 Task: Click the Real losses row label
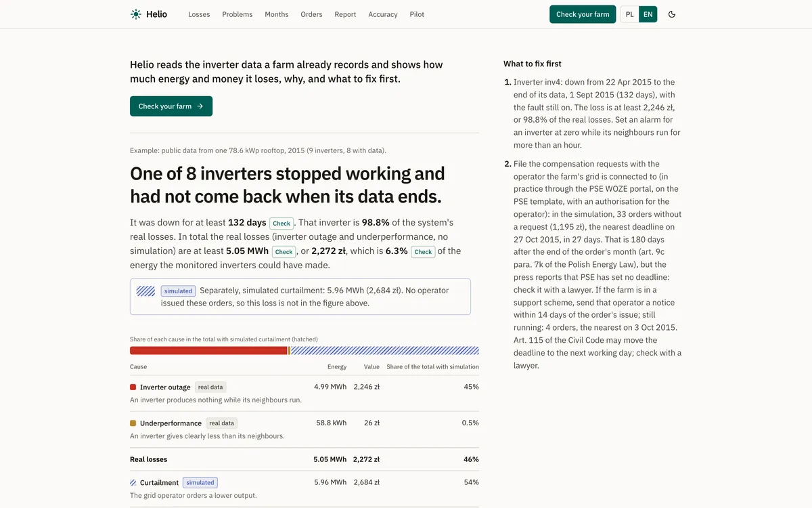pyautogui.click(x=148, y=459)
